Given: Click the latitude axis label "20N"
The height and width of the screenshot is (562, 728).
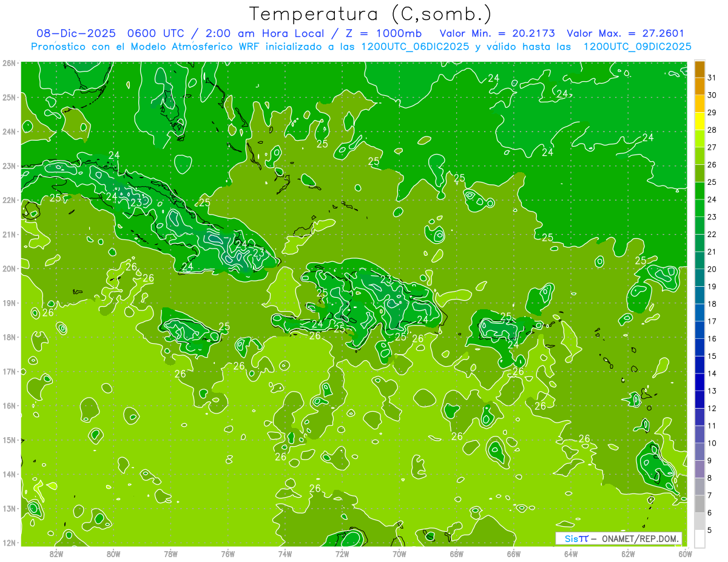Looking at the screenshot, I should [x=9, y=269].
